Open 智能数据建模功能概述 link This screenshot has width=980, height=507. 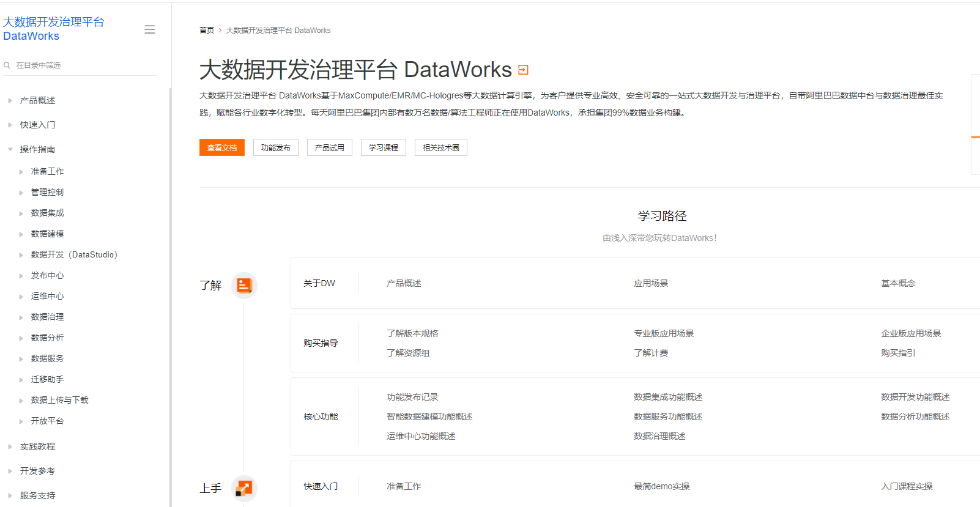[429, 416]
